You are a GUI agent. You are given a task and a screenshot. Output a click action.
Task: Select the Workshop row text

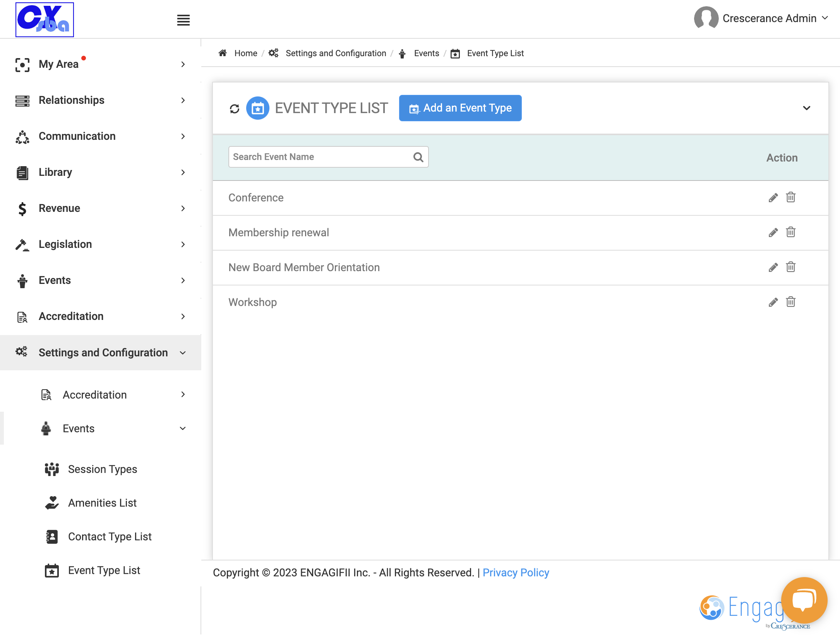tap(252, 302)
